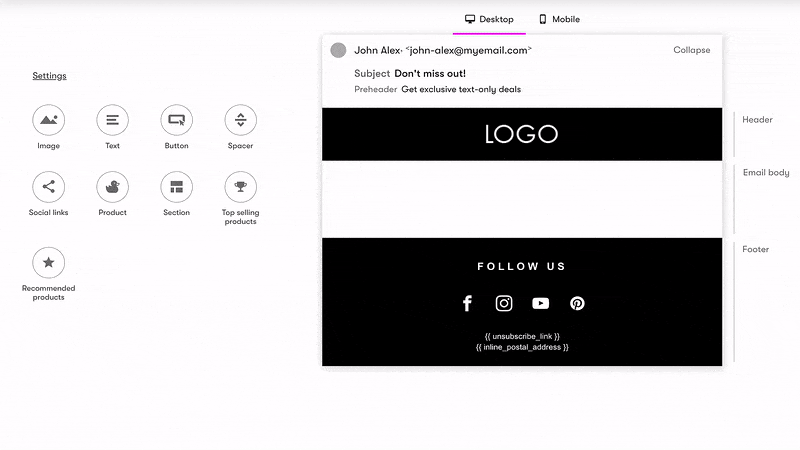The image size is (800, 450).
Task: Select the Product block icon
Action: 112,187
